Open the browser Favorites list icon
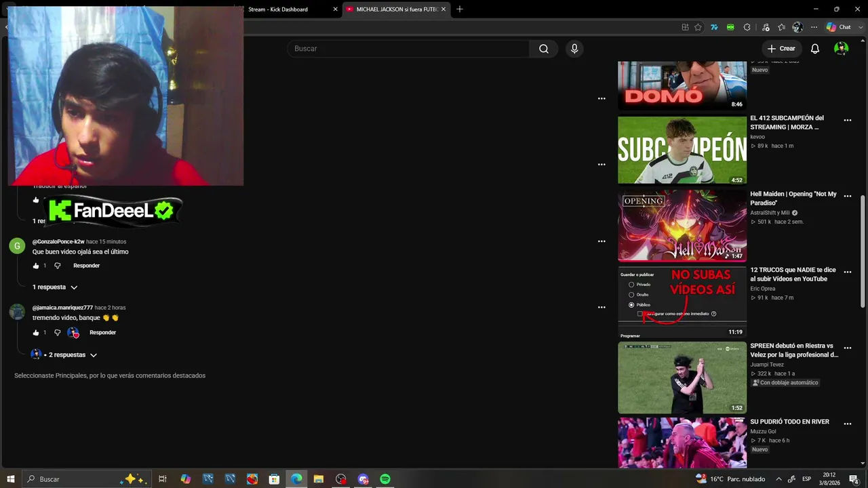Viewport: 868px width, 488px height. pos(781,27)
